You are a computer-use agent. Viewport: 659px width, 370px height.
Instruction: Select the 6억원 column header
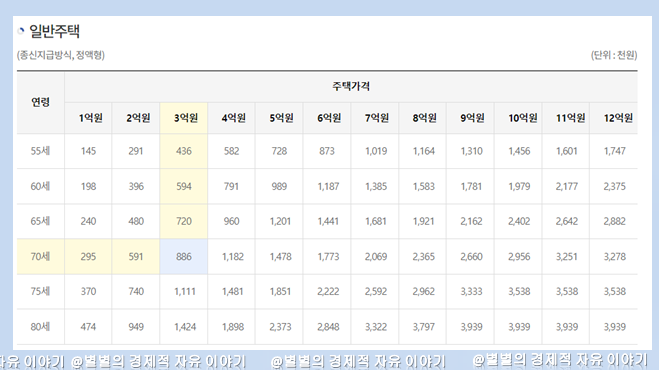[327, 118]
